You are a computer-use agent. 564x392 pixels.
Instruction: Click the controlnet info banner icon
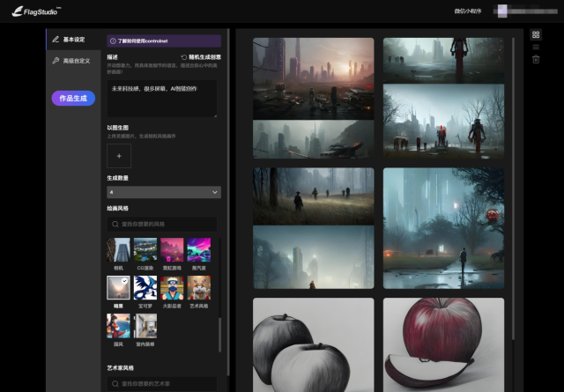(x=112, y=41)
